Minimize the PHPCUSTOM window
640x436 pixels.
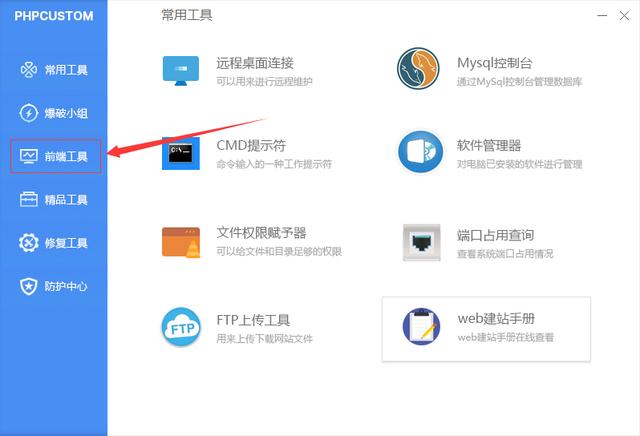[x=602, y=16]
